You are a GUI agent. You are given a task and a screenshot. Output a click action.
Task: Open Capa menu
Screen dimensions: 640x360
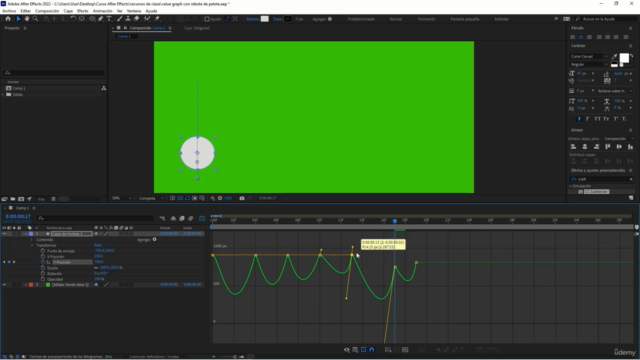tap(68, 11)
